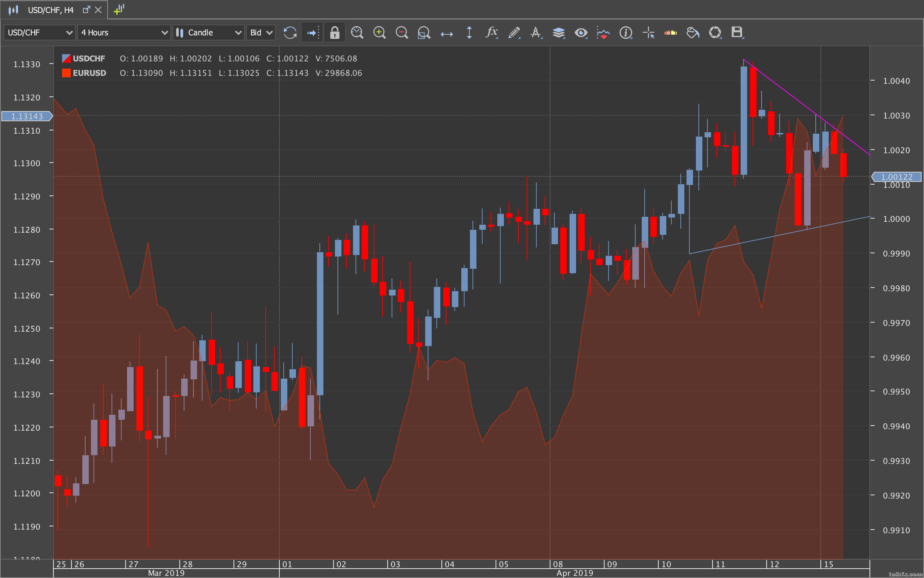
Task: Click the zoom out magnifier
Action: click(x=402, y=33)
